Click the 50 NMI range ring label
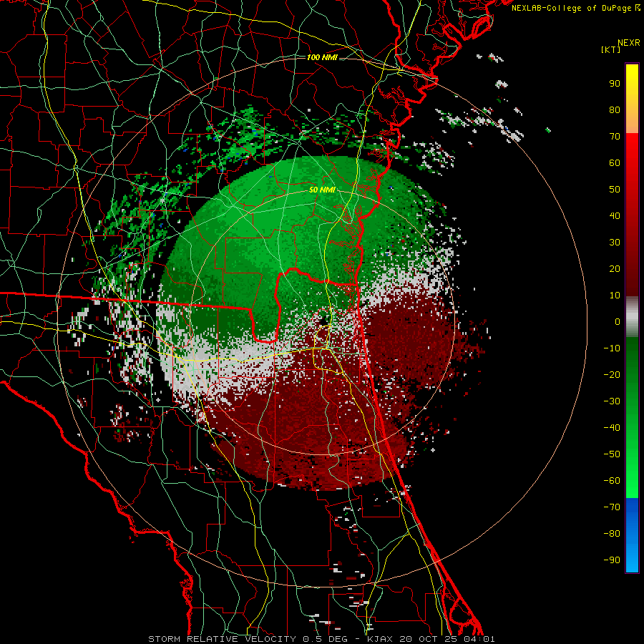 pyautogui.click(x=322, y=190)
